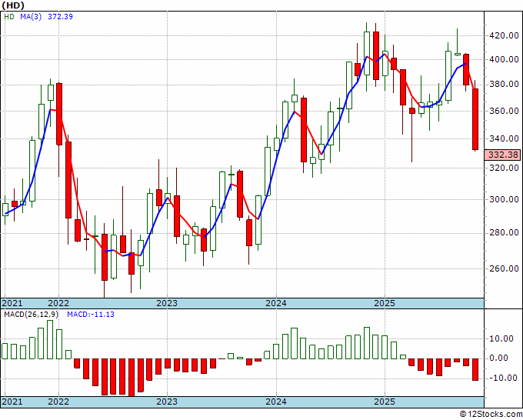Click the 420.00 price axis label
The width and height of the screenshot is (523, 420).
click(x=505, y=35)
